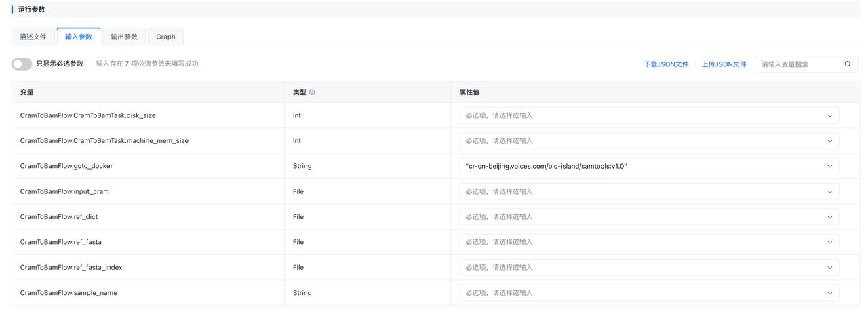Expand the disk_size value dropdown
The image size is (868, 316).
coord(830,116)
